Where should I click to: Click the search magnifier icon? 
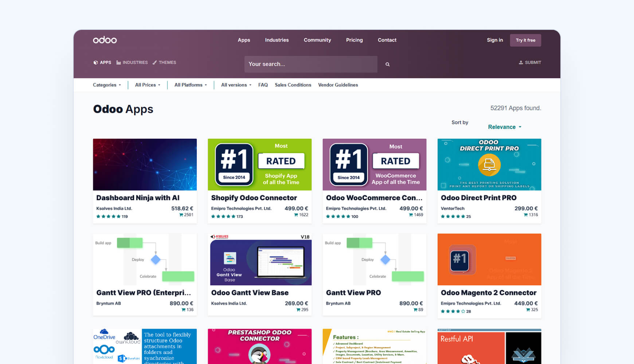(x=388, y=64)
